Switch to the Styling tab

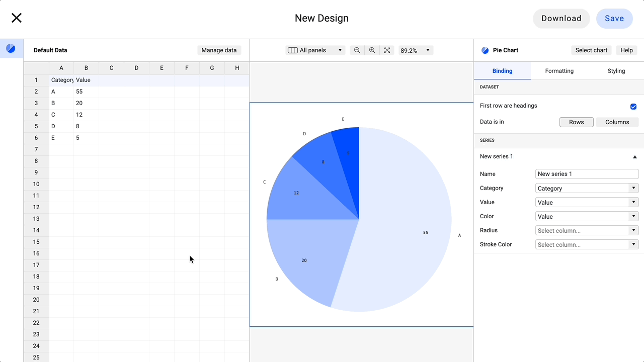click(616, 71)
